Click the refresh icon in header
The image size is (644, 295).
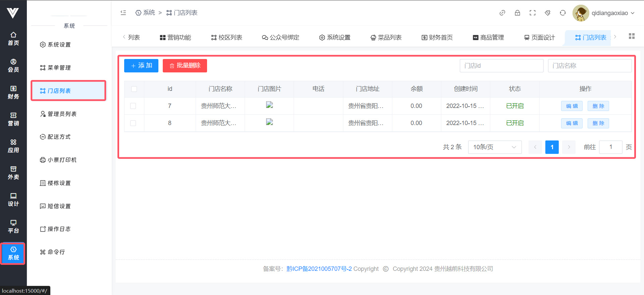coord(562,13)
